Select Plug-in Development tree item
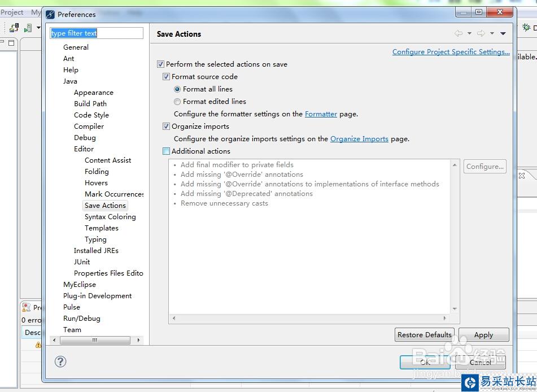537x392 pixels. [97, 296]
